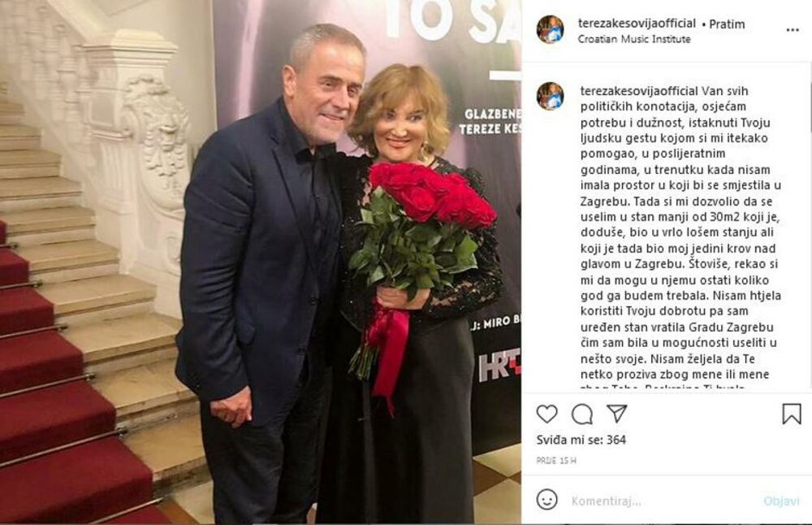
Task: Toggle the Pratim following button
Action: pos(727,24)
